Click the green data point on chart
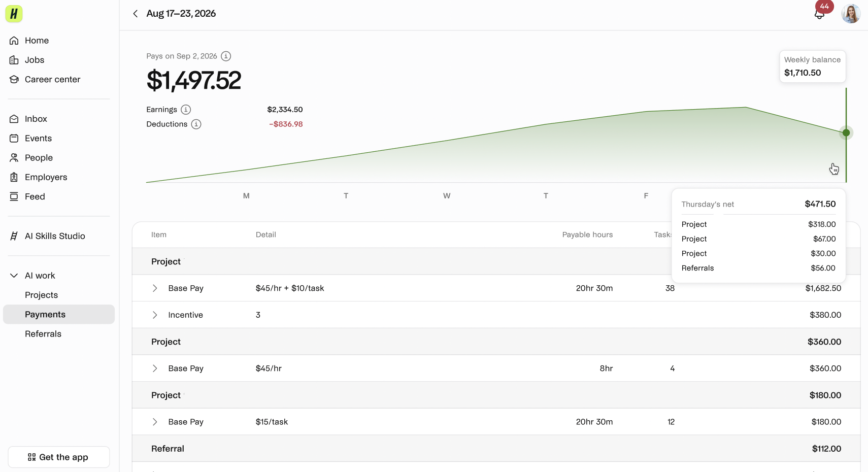 coord(846,133)
